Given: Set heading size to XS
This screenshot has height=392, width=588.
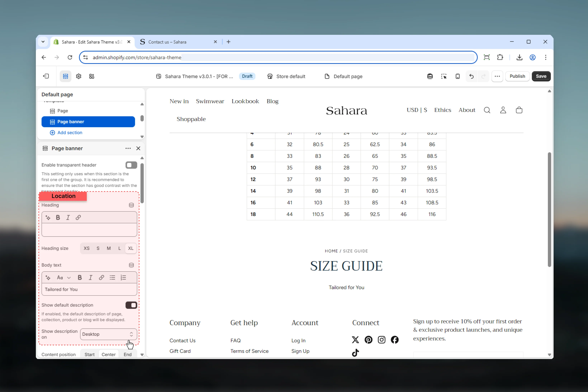Looking at the screenshot, I should 86,248.
